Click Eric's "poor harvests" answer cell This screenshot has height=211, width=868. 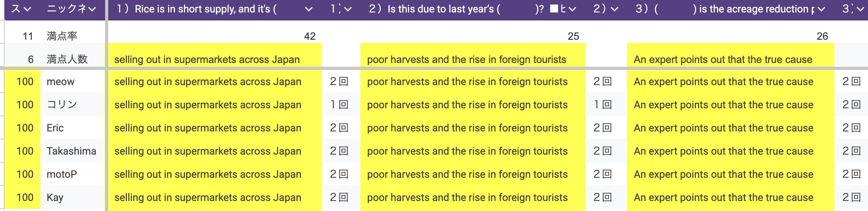click(467, 128)
